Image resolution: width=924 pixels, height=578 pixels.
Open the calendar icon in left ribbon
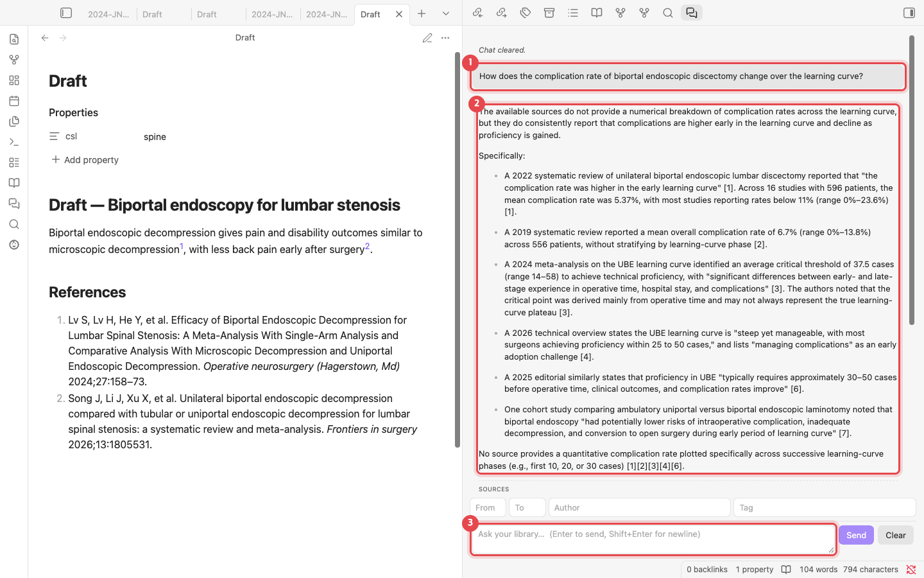[x=14, y=101]
